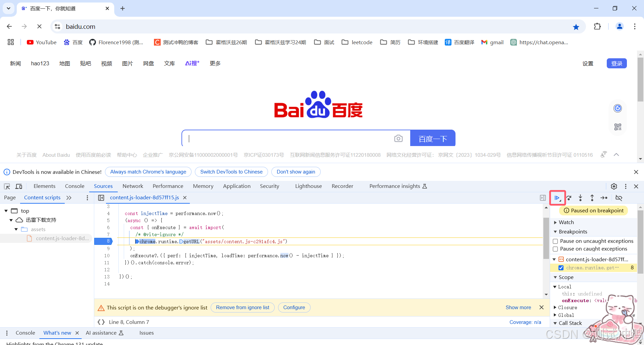
Task: Click Always match Chrome's language
Action: click(x=148, y=172)
